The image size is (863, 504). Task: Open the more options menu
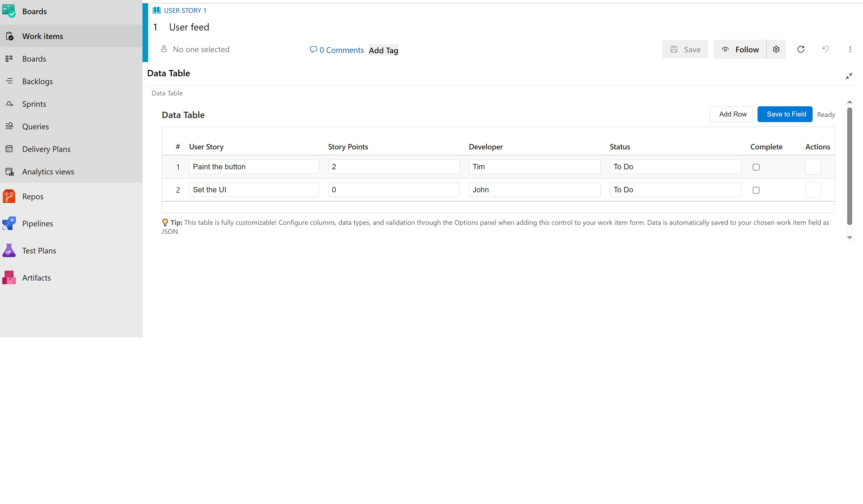click(x=851, y=49)
